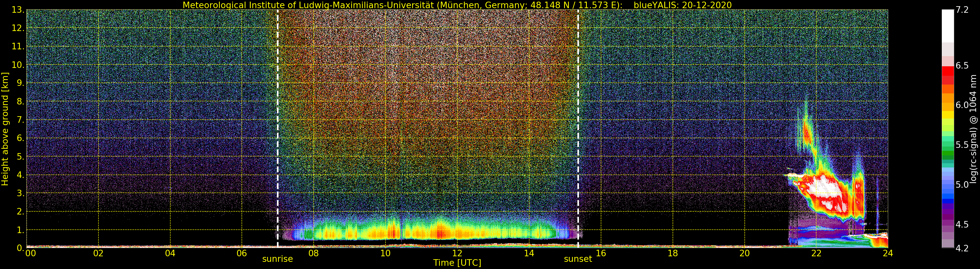The height and width of the screenshot is (269, 980).
Task: Click the "24" tick on the time axis
Action: point(888,253)
